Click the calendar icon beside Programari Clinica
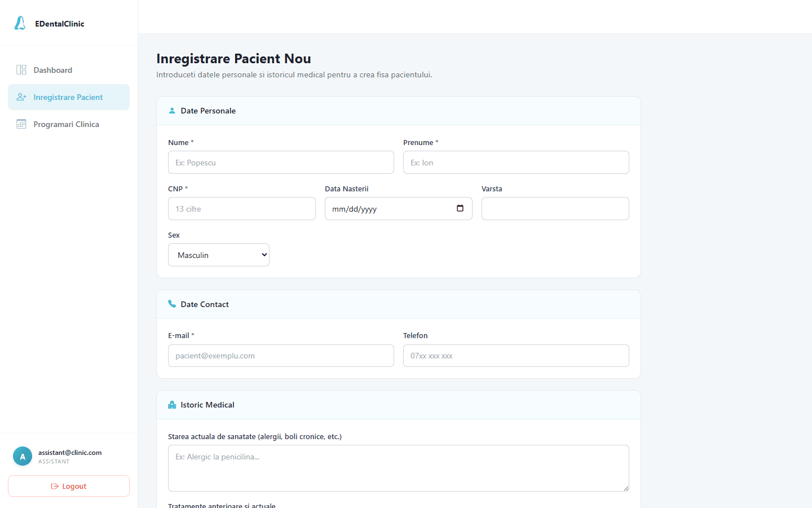 21,124
